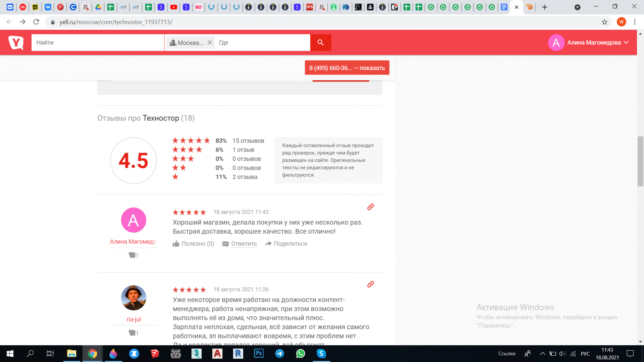
Task: Open the volume control in the tray
Action: 563,354
